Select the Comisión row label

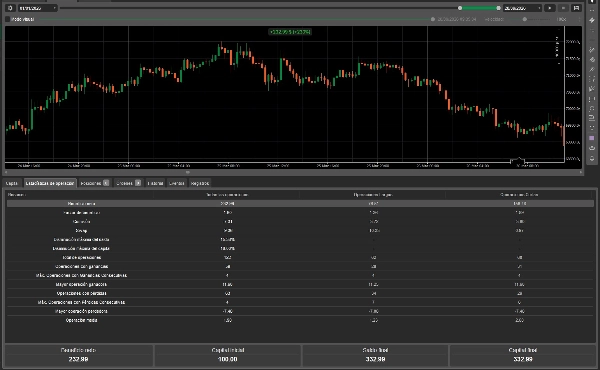pos(81,222)
